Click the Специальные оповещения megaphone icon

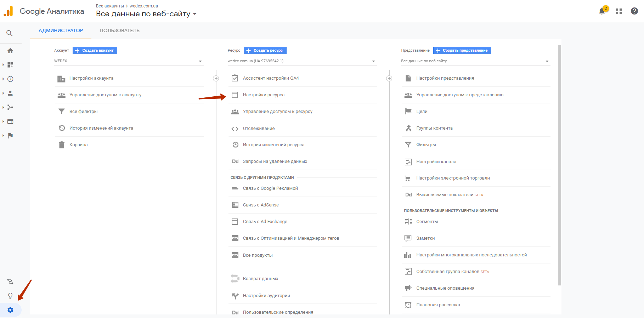coord(408,288)
